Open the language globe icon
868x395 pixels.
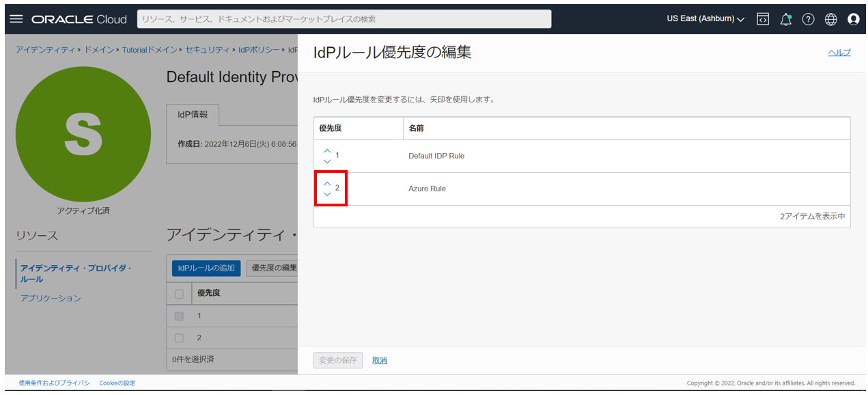pyautogui.click(x=830, y=19)
